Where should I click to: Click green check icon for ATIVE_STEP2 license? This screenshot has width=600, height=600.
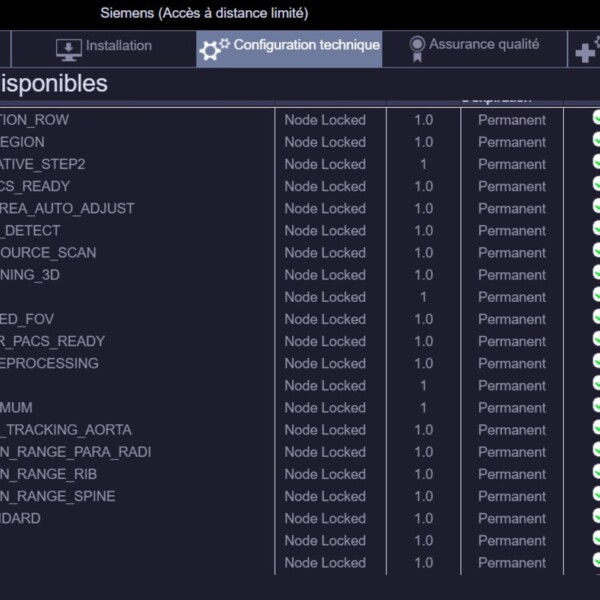point(596,162)
